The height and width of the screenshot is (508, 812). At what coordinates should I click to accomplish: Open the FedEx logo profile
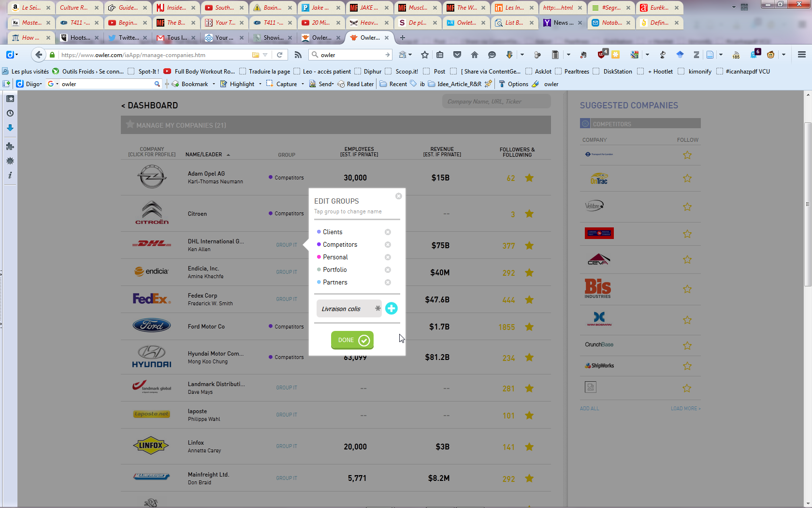tap(152, 299)
